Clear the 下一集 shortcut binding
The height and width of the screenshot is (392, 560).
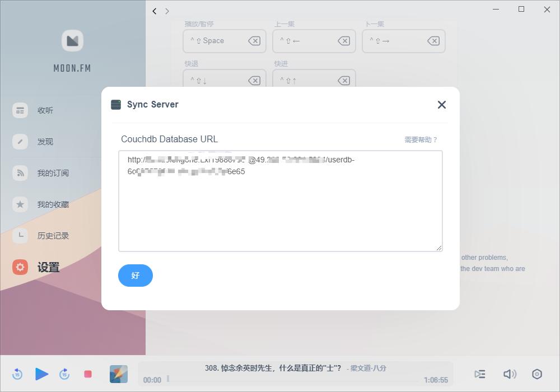[x=433, y=41]
